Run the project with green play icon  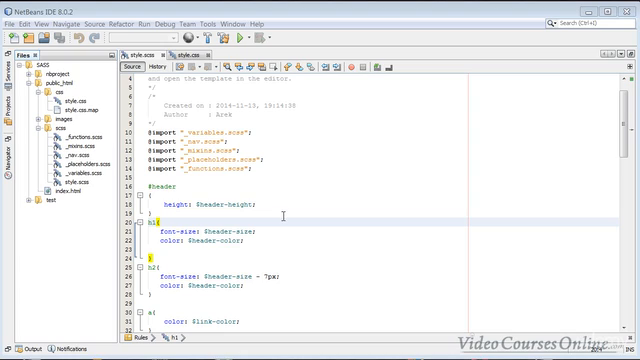(x=240, y=38)
